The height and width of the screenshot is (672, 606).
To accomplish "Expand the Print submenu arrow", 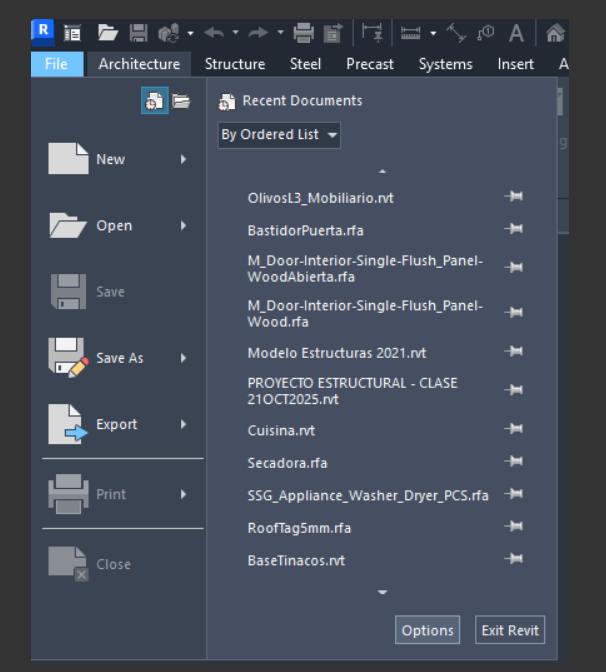I will click(183, 495).
